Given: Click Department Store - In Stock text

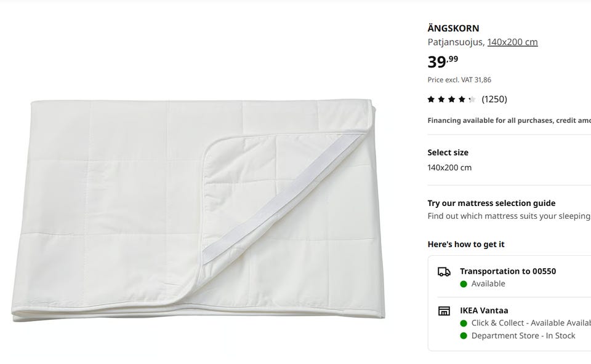Looking at the screenshot, I should coord(523,336).
